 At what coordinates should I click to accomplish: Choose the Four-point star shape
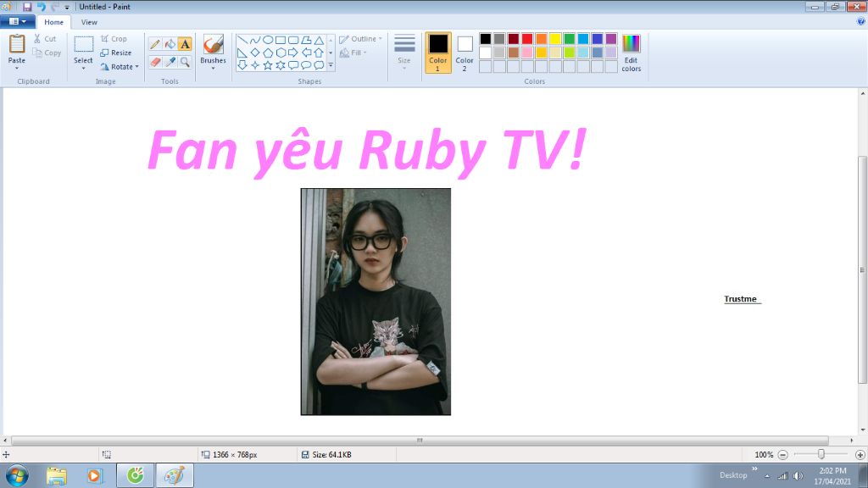254,65
